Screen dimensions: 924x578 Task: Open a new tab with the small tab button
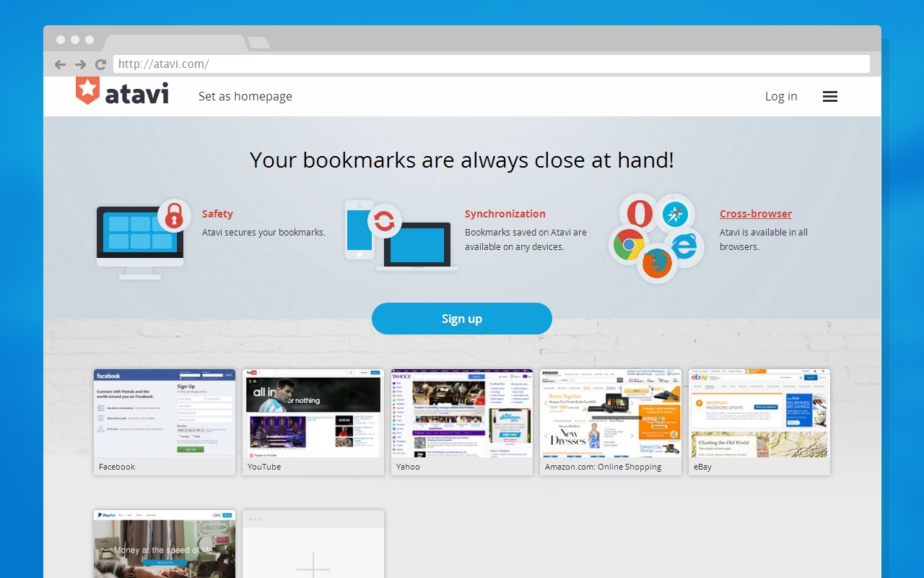258,43
